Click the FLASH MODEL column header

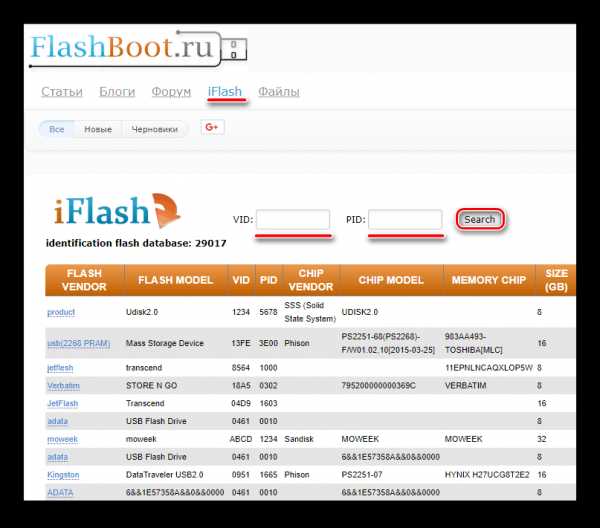point(175,280)
